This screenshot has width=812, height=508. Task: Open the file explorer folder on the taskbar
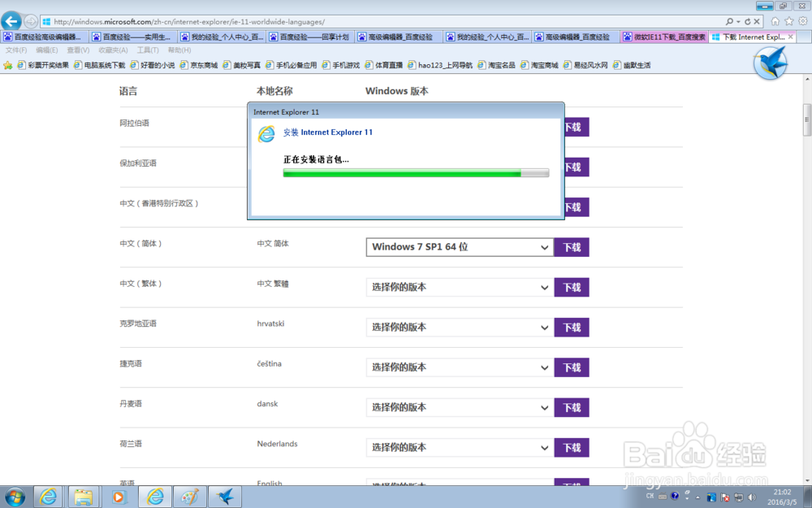83,497
